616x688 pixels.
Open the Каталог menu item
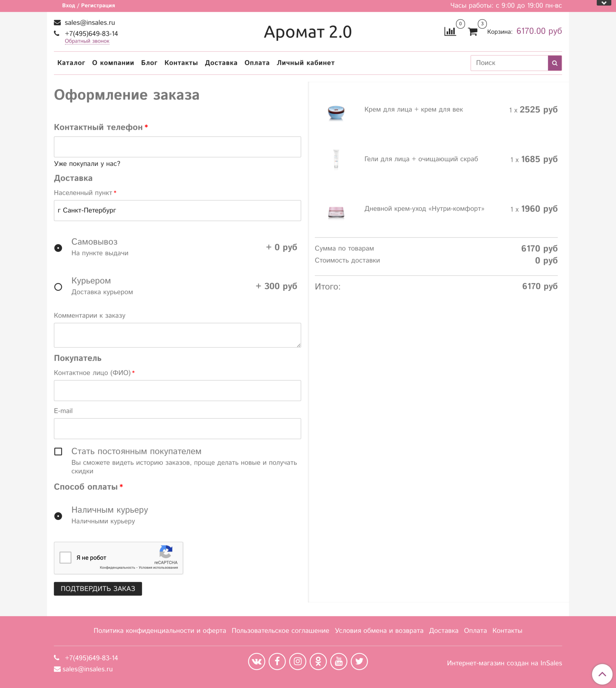[71, 63]
